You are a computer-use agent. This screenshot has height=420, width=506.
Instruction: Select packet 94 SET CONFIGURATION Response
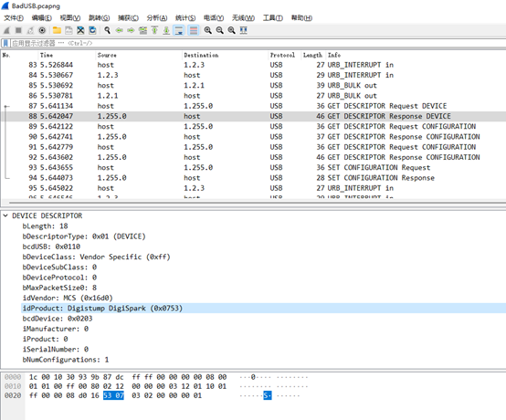254,178
